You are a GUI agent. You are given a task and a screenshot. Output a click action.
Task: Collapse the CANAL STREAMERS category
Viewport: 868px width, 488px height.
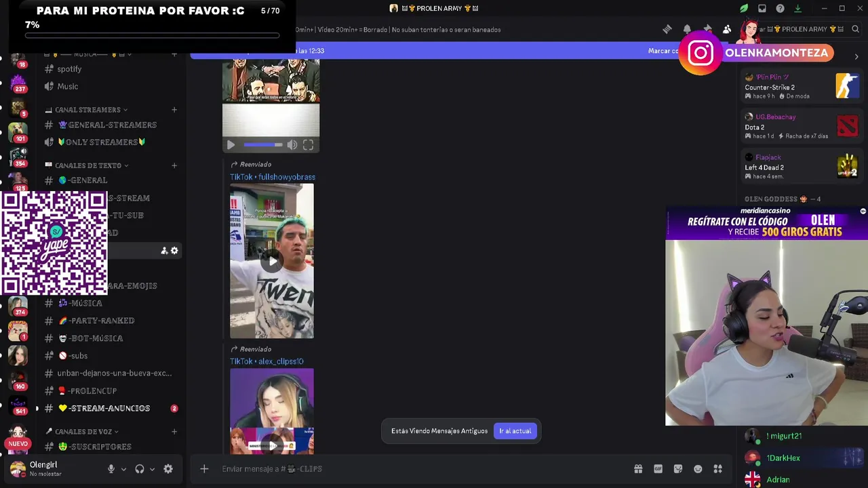pos(87,110)
